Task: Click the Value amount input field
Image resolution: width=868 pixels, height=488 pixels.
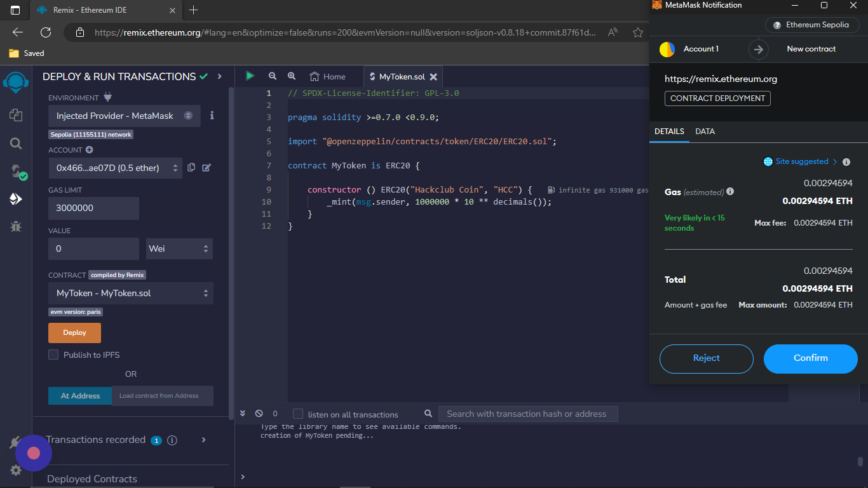Action: [93, 248]
